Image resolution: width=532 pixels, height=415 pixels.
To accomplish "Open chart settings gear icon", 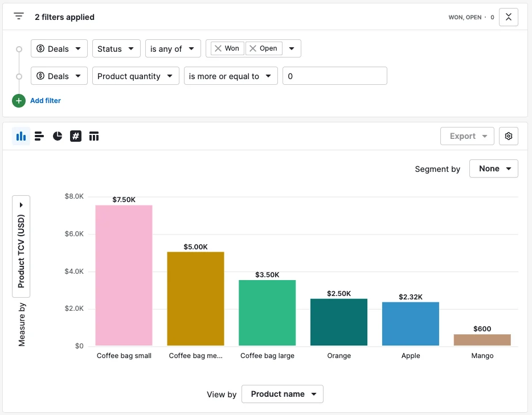I will 508,136.
